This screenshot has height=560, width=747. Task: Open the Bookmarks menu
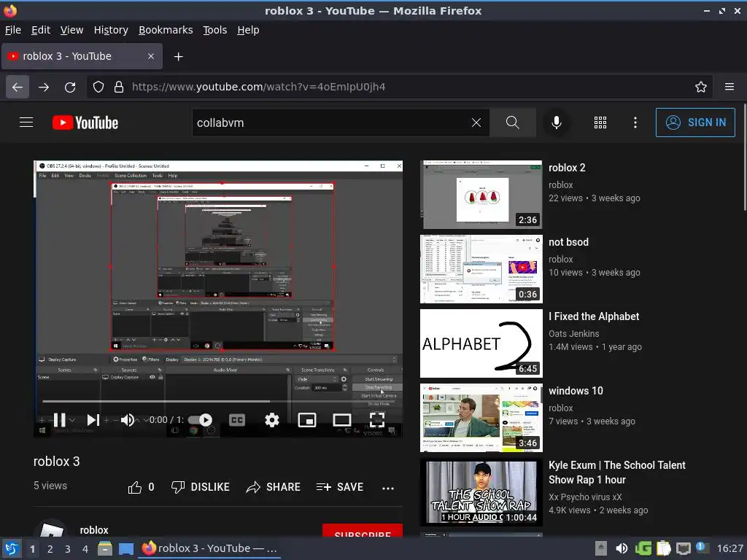click(166, 30)
